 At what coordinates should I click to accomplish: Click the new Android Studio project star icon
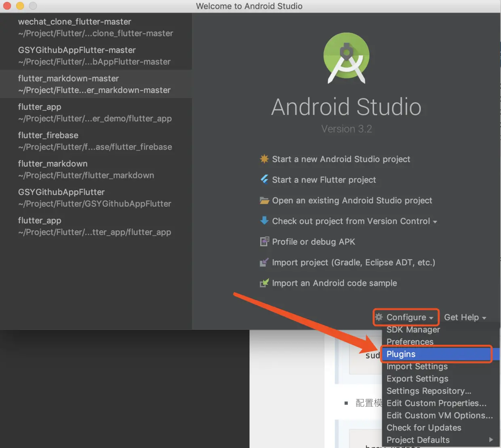pyautogui.click(x=264, y=159)
